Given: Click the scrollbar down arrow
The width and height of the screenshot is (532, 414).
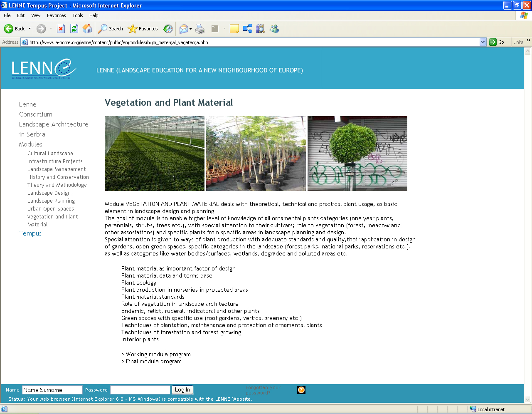Looking at the screenshot, I should click(x=528, y=399).
